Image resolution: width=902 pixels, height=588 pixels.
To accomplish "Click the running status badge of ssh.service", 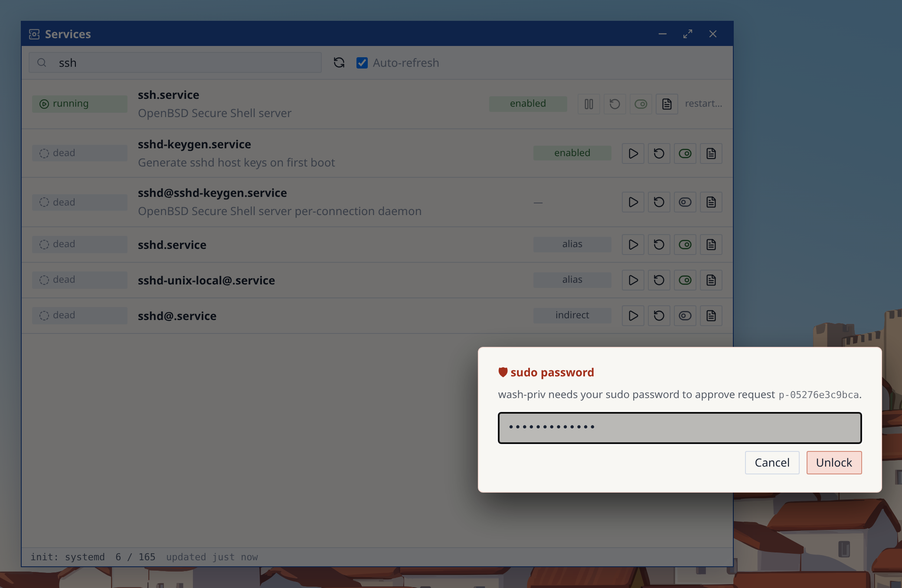I will 80,104.
